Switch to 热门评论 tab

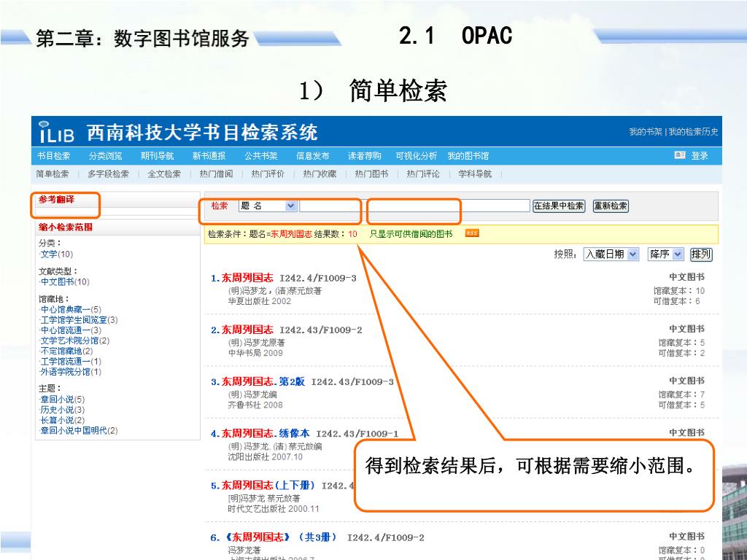tap(423, 174)
